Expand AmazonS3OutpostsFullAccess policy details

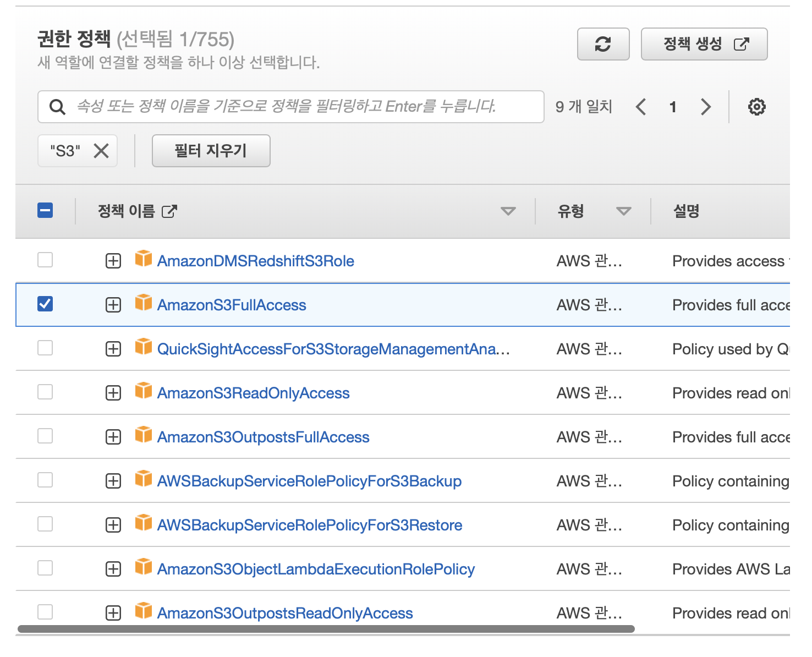coord(113,437)
